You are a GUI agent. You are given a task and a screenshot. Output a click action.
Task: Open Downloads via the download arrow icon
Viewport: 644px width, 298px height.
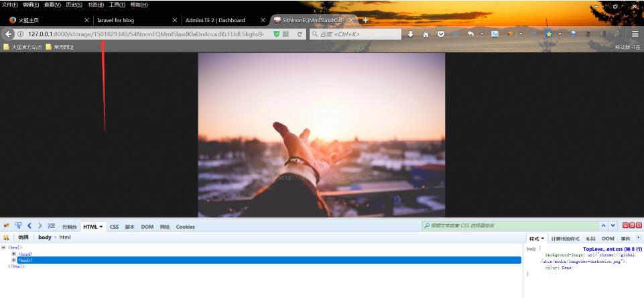(410, 34)
